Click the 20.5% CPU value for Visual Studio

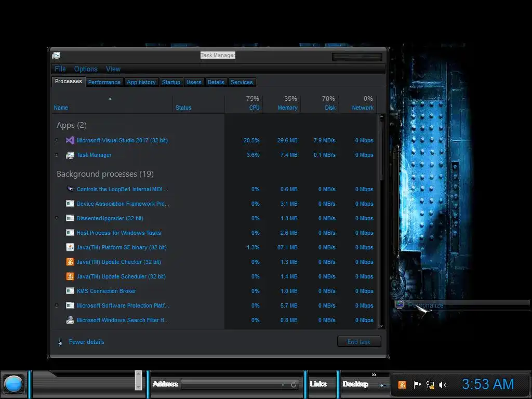[251, 140]
